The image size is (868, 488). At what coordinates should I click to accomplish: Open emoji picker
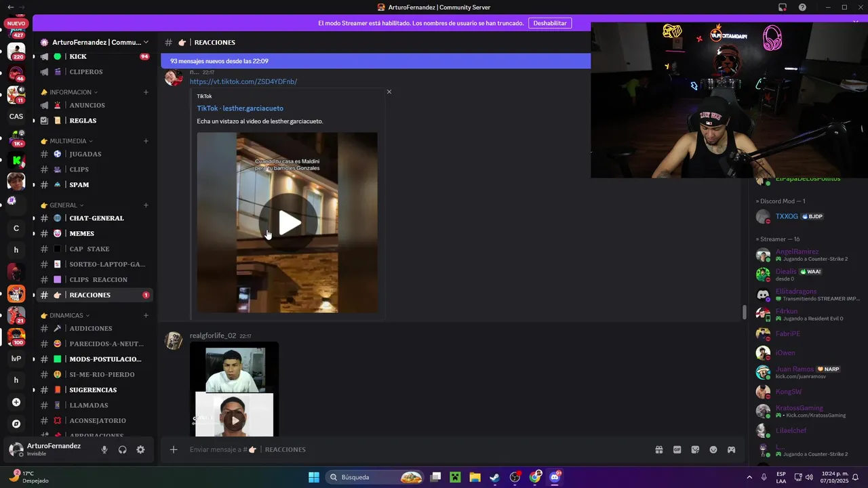click(x=713, y=449)
